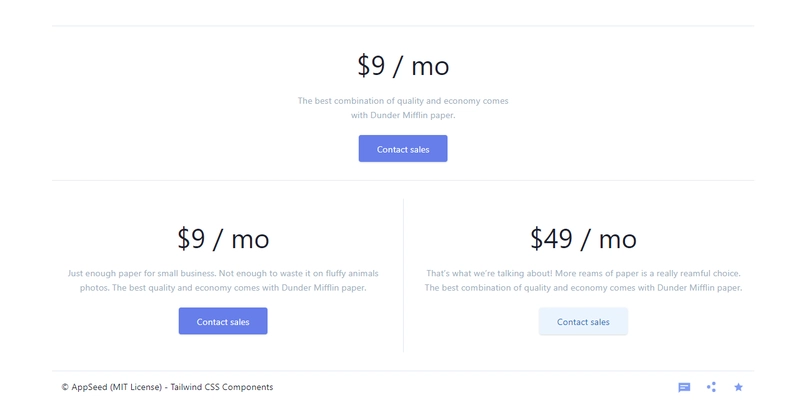Click 'with Dunder Mifflin paper.' line in top card
Screen dimensions: 800x400
(403, 115)
